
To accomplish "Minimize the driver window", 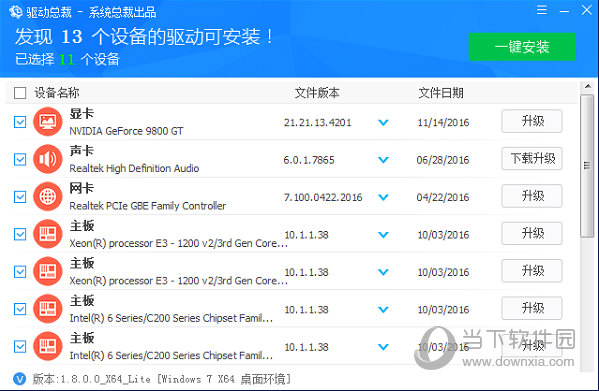I will pyautogui.click(x=564, y=11).
